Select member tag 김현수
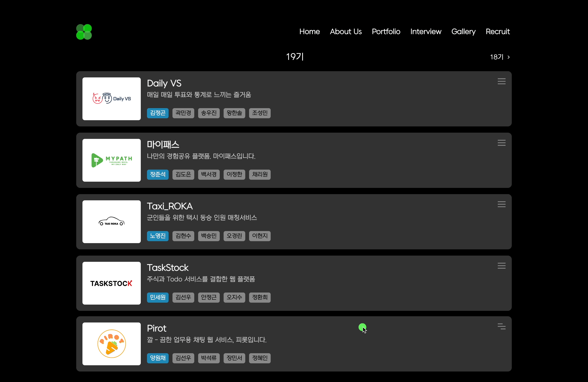Viewport: 588px width, 382px height. click(183, 236)
